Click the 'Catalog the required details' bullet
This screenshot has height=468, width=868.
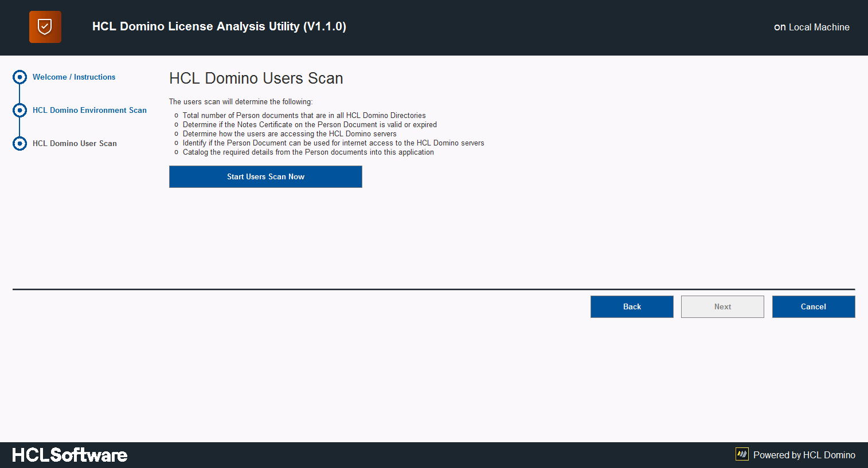click(x=308, y=152)
